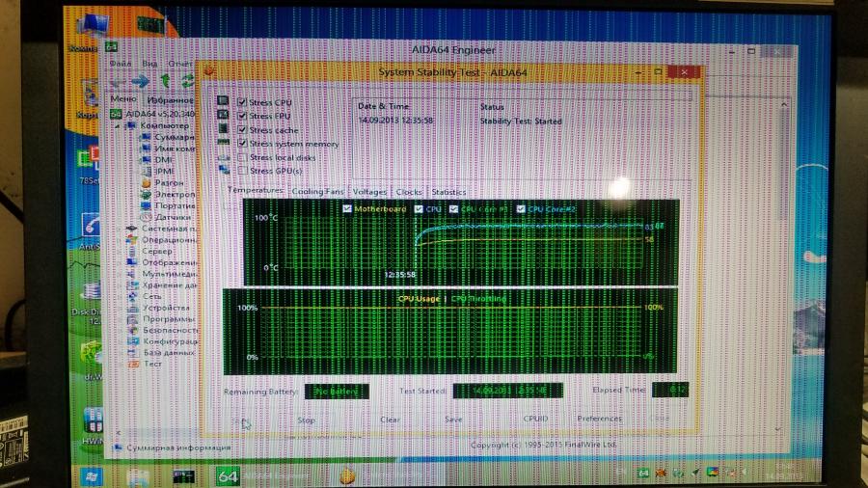Toggle Motherboard temperature graph checkbox
This screenshot has width=868, height=488.
point(347,208)
